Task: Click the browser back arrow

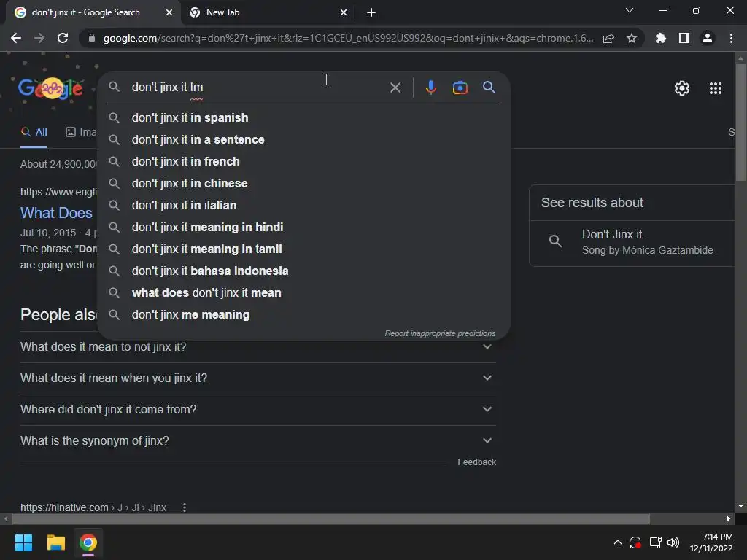Action: 16,38
